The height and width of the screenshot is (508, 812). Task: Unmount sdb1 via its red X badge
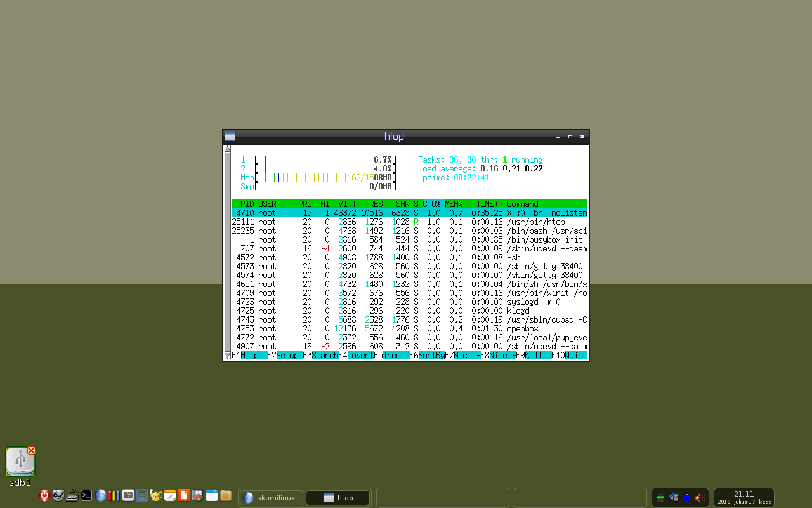click(x=31, y=451)
